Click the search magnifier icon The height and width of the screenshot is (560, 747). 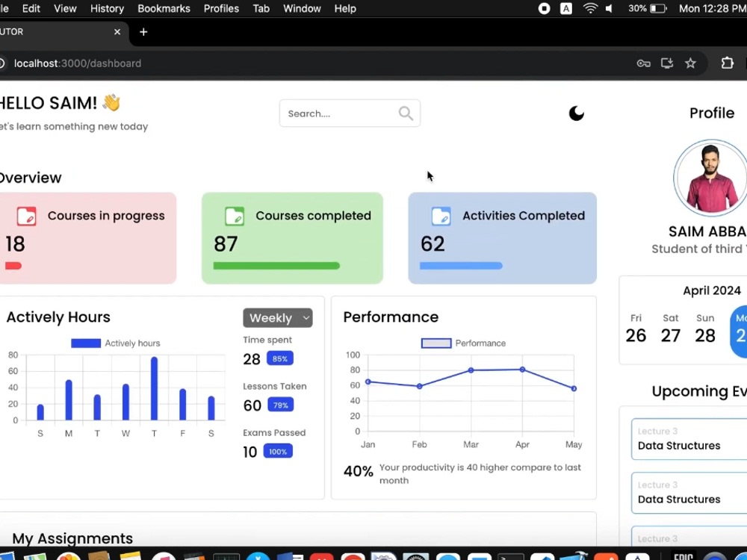406,113
